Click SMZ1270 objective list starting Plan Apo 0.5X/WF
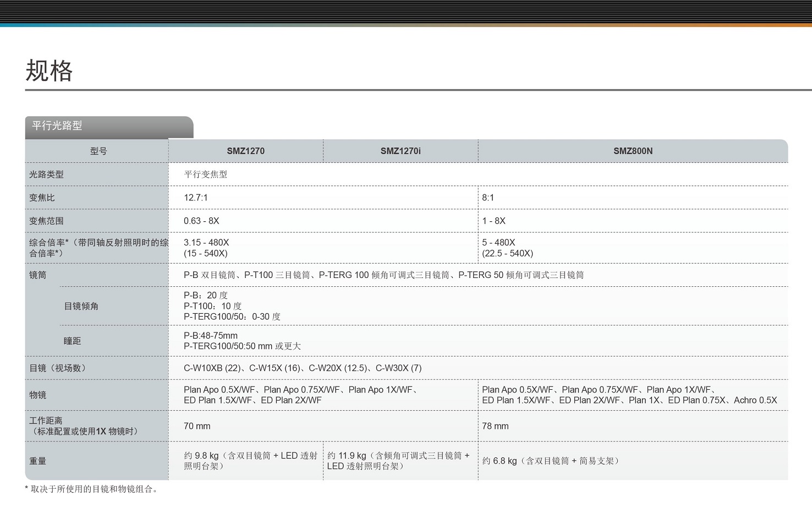Screen dimensions: 812x518 pos(301,395)
